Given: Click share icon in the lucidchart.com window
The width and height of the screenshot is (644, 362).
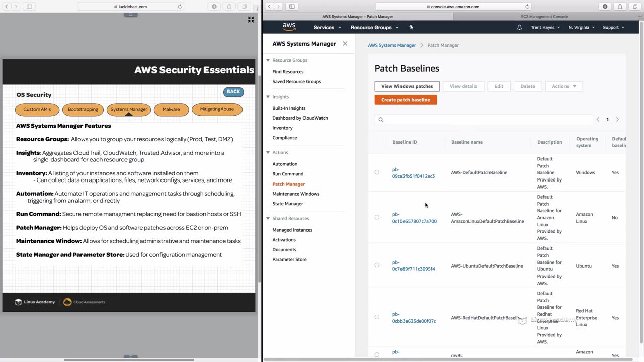Looking at the screenshot, I should tap(229, 7).
